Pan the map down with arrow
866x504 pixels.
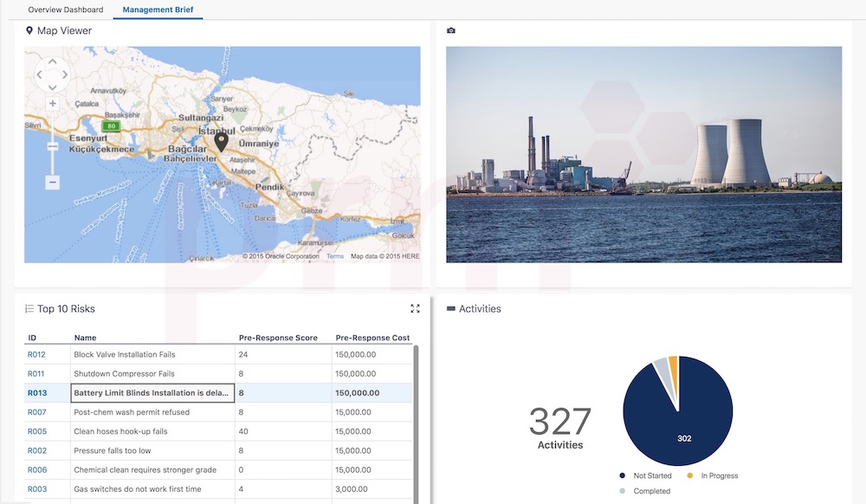pos(53,87)
